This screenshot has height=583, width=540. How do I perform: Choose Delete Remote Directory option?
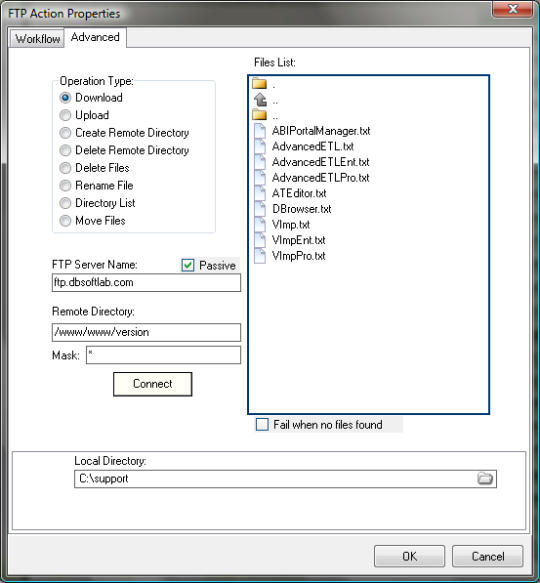point(65,150)
